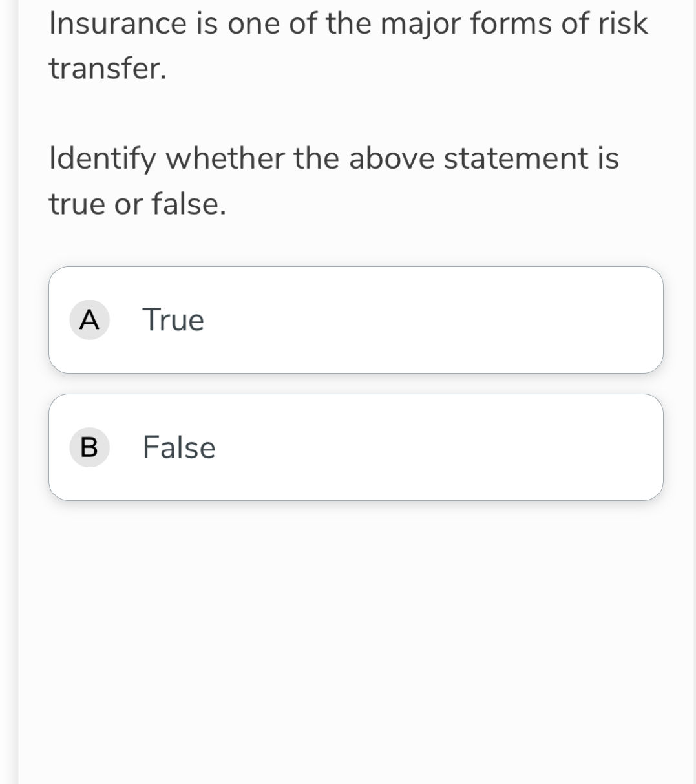The width and height of the screenshot is (696, 784).
Task: Click the word "transfer." in the statement
Action: tap(108, 69)
